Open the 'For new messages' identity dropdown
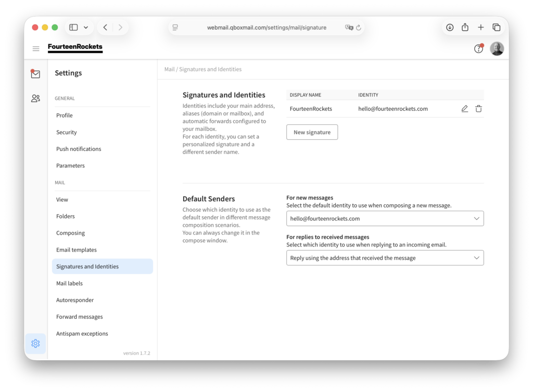This screenshot has height=392, width=533. pyautogui.click(x=385, y=218)
